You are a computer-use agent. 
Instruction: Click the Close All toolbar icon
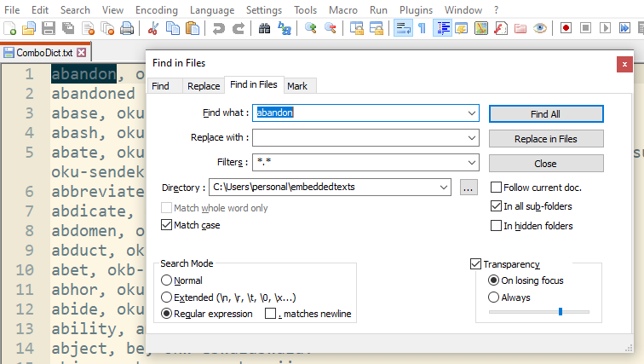click(x=107, y=28)
